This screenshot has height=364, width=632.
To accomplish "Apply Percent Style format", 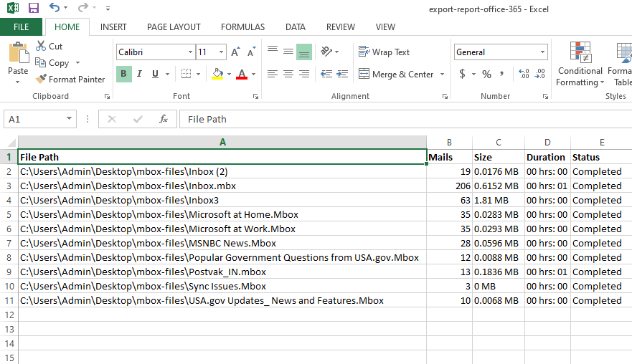I will 487,74.
